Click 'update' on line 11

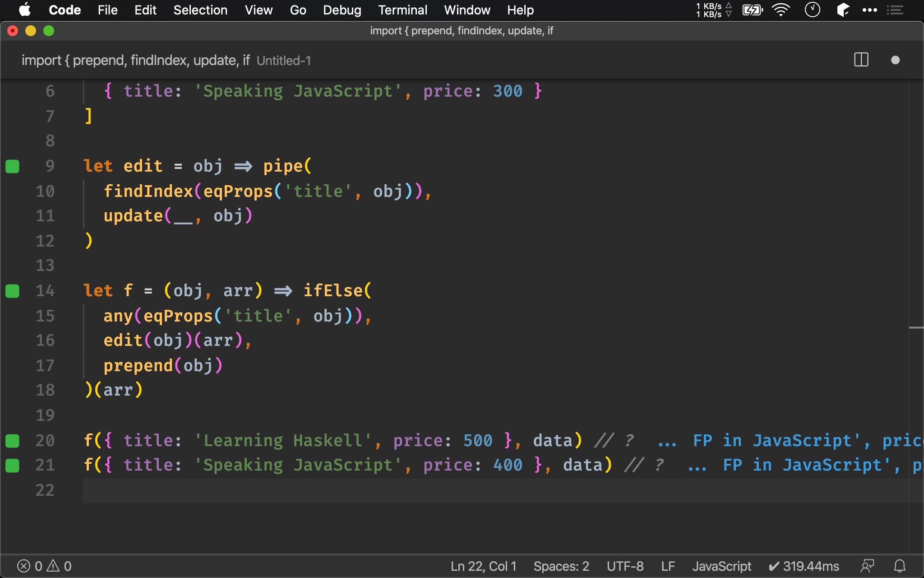click(134, 216)
